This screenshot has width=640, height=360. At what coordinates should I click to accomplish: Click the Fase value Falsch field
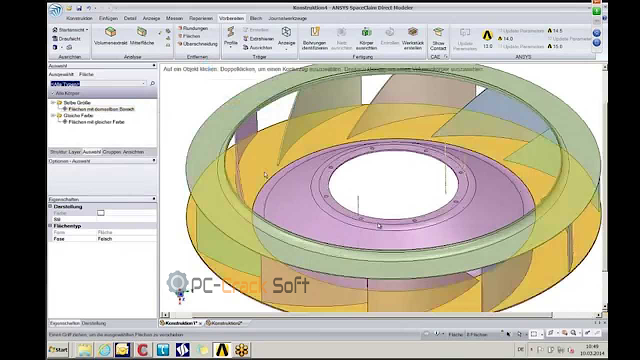click(x=127, y=239)
